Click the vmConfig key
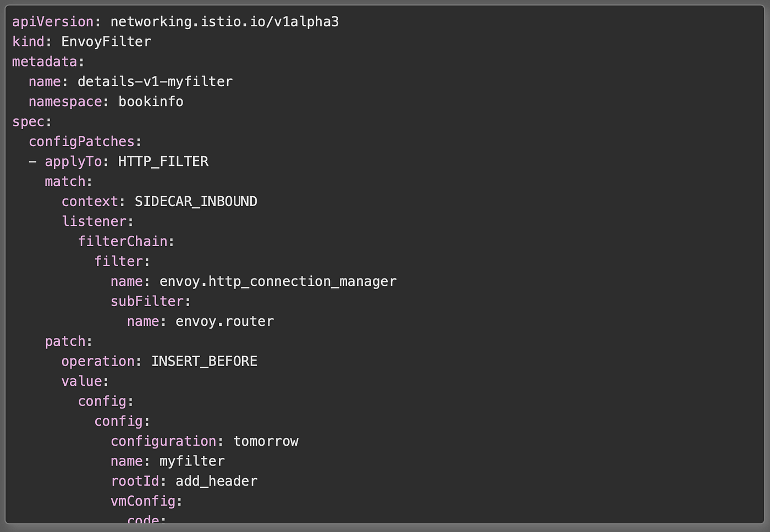The height and width of the screenshot is (532, 770). coord(143,501)
